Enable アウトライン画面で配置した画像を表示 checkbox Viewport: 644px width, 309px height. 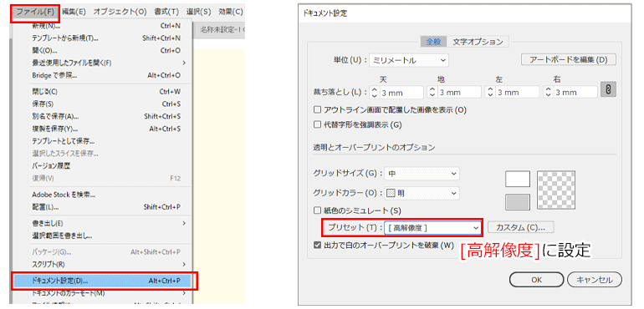pos(317,110)
